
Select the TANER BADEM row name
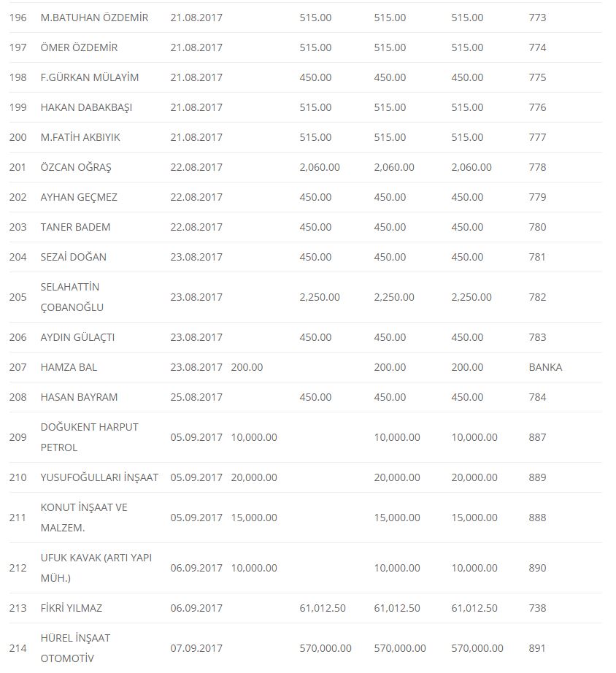(75, 227)
